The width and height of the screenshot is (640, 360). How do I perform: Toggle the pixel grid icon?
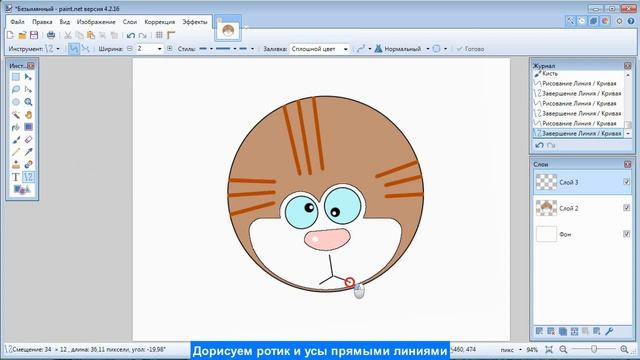tap(159, 35)
